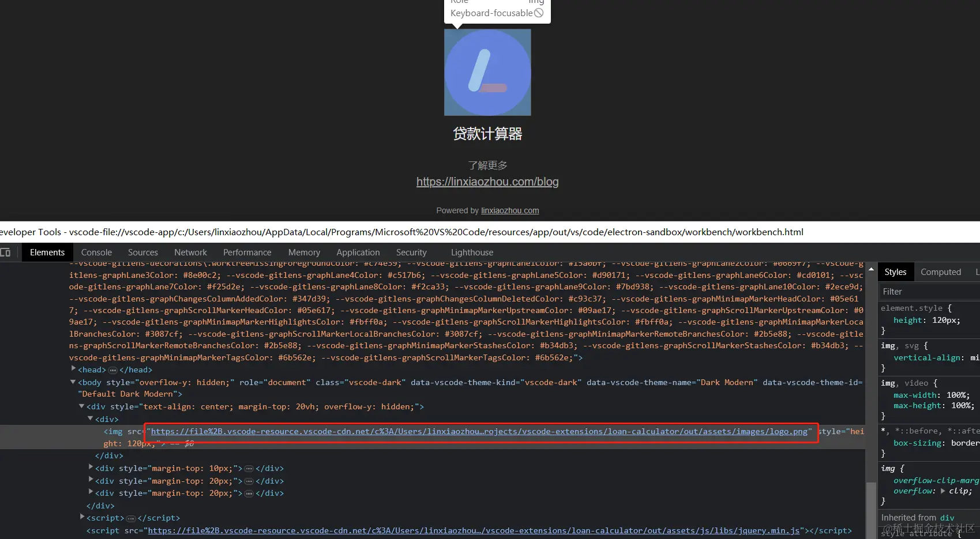Expand the inline script element node
The height and width of the screenshot is (539, 980).
point(82,517)
